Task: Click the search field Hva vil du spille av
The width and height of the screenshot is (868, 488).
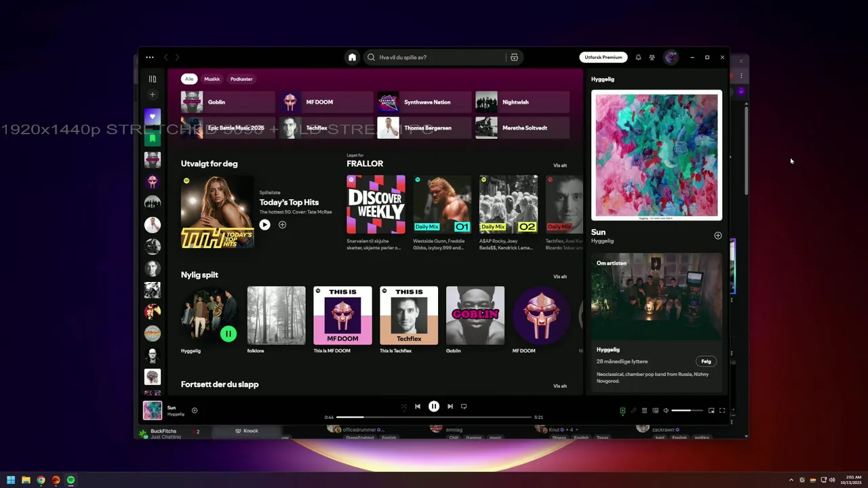Action: (x=434, y=58)
